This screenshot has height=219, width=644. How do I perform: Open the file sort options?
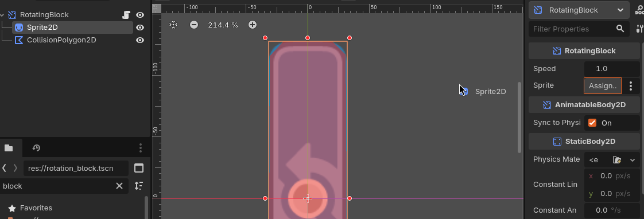pyautogui.click(x=139, y=186)
